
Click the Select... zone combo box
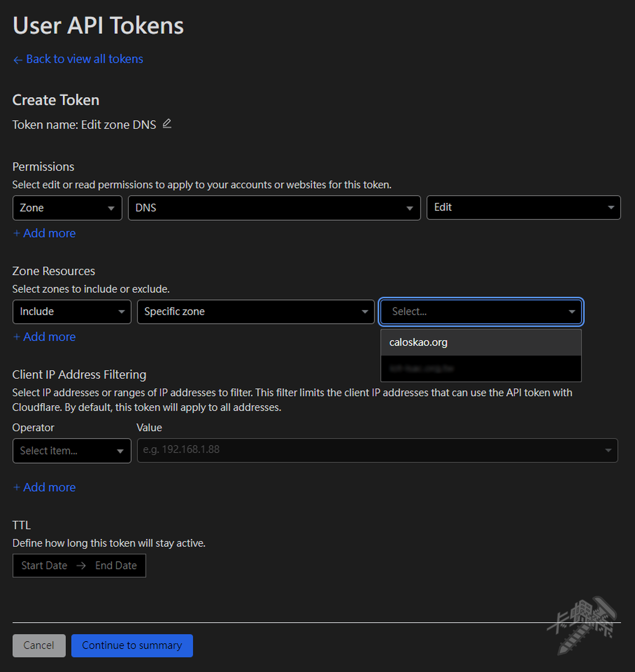click(x=480, y=311)
